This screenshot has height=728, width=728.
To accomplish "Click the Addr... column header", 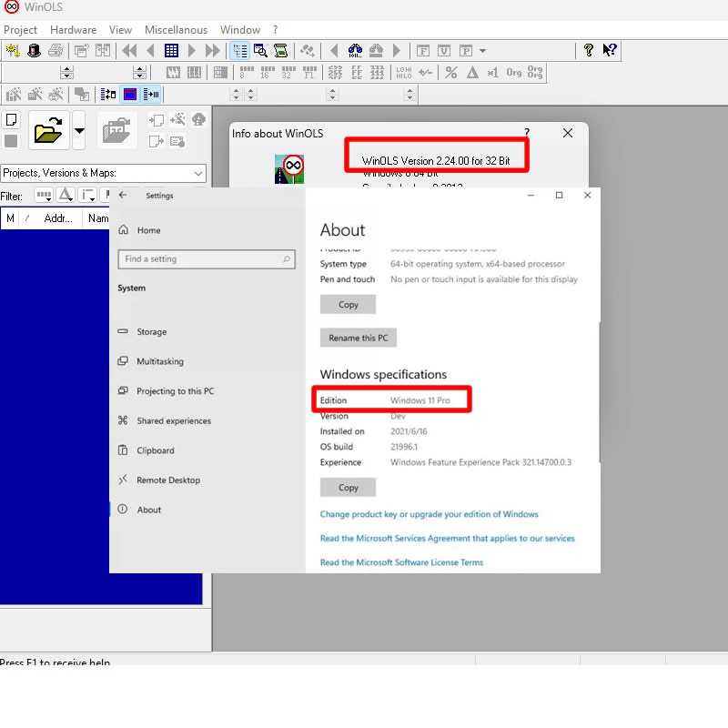I will 58,218.
